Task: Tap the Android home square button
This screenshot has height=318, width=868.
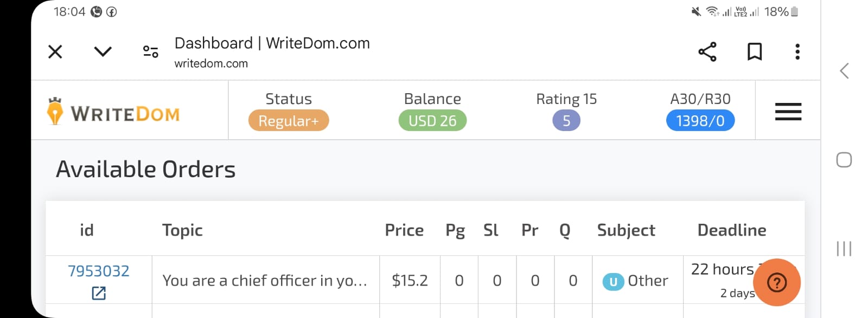Action: click(844, 160)
